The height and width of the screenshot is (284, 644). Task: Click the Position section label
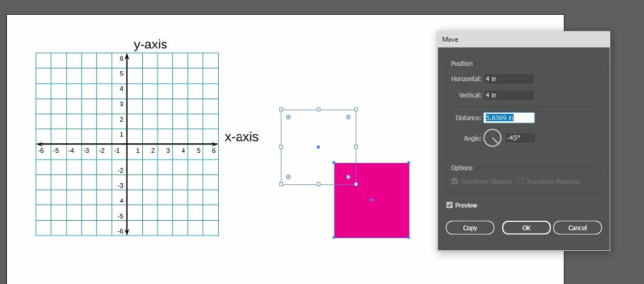[x=462, y=64]
